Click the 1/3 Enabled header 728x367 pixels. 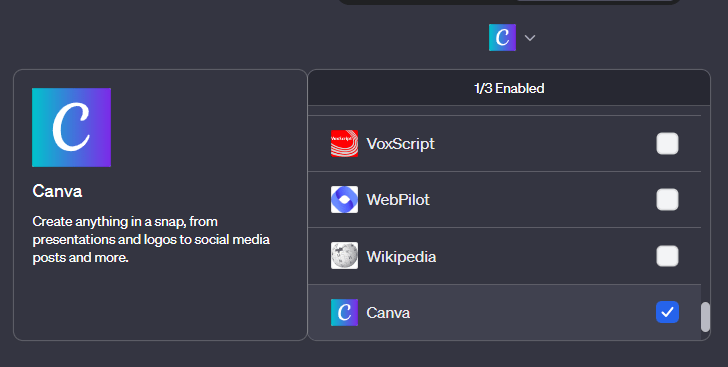(x=509, y=88)
